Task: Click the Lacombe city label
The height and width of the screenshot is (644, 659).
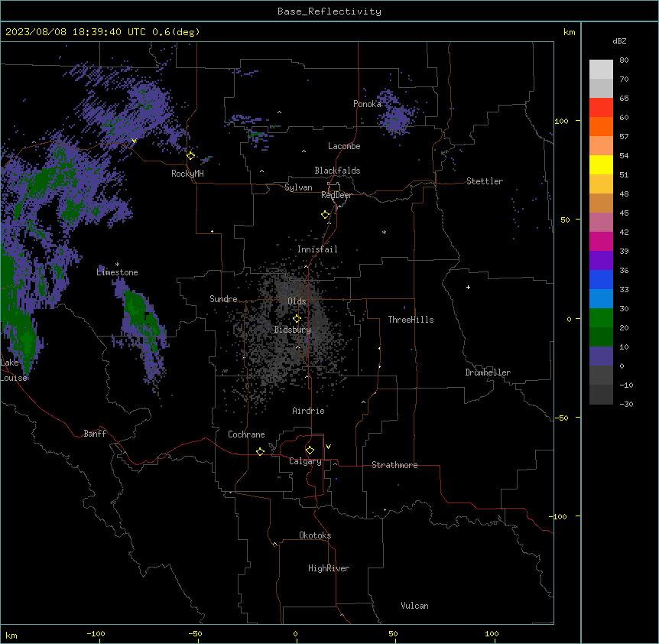Action: pos(344,146)
